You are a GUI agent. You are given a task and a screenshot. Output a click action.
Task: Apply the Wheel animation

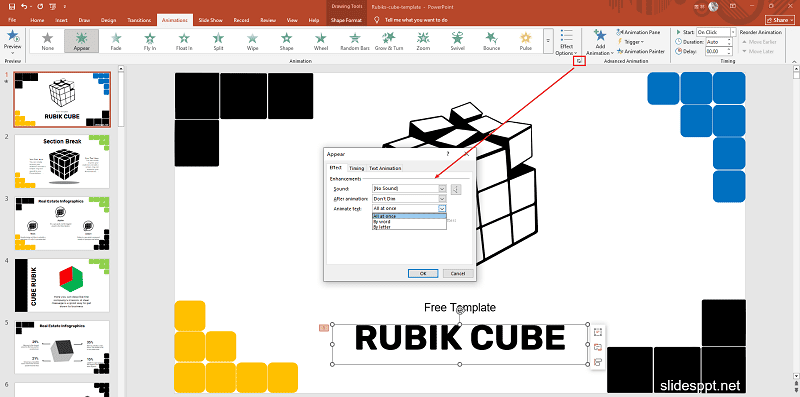click(x=321, y=41)
